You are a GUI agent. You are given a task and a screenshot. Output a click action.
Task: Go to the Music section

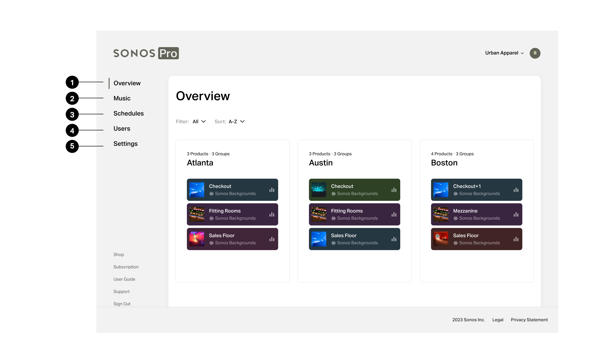[x=122, y=98]
